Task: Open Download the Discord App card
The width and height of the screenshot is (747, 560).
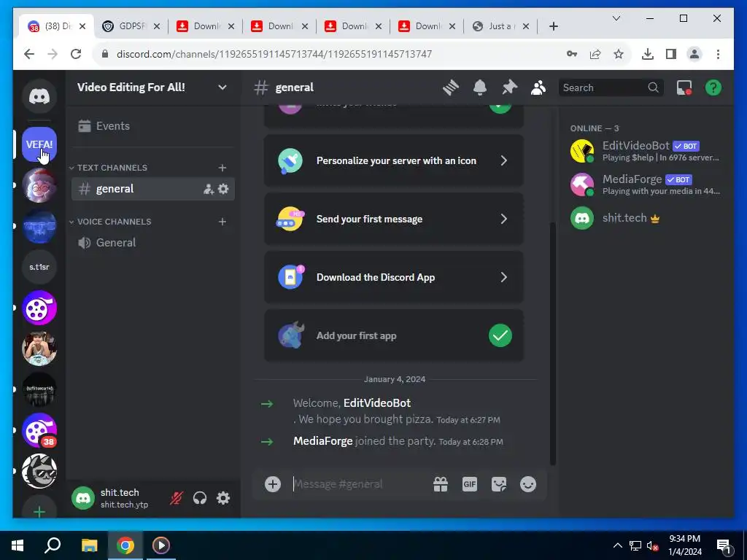Action: [x=393, y=277]
